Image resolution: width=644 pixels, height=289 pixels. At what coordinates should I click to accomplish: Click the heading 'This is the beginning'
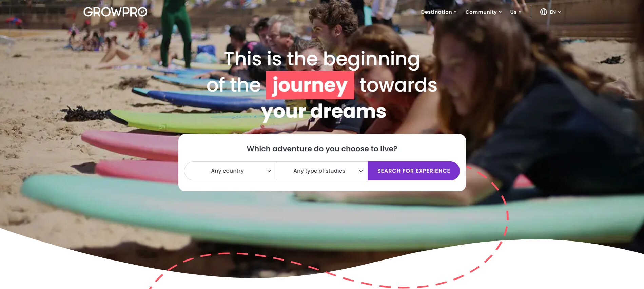pos(322,59)
